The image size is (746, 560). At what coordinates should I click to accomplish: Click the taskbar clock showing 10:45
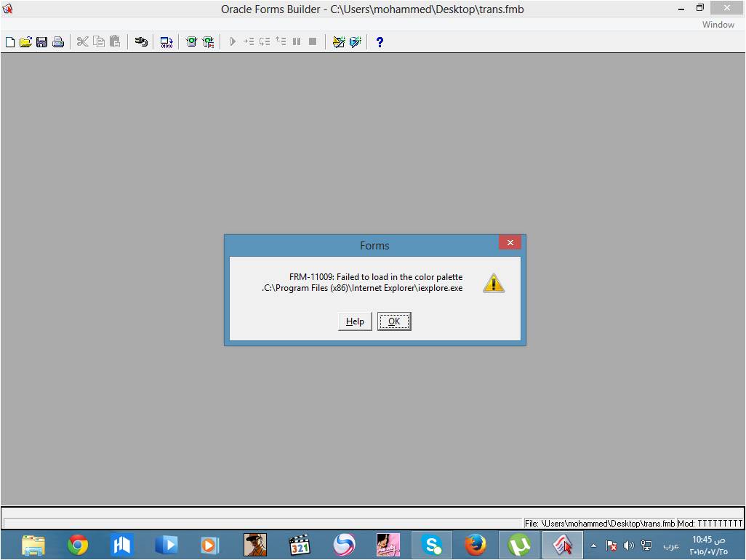coord(707,545)
